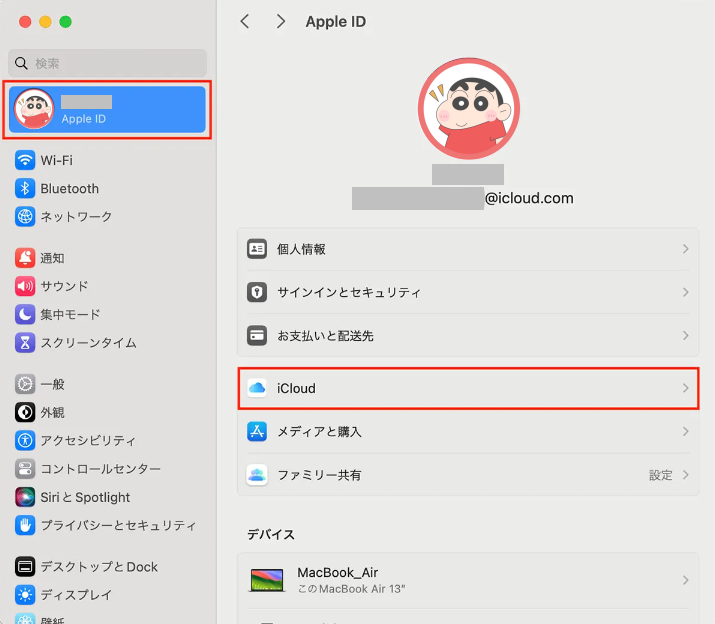Expand お支払いと配送先 row chevron
The width and height of the screenshot is (715, 624).
(x=685, y=336)
